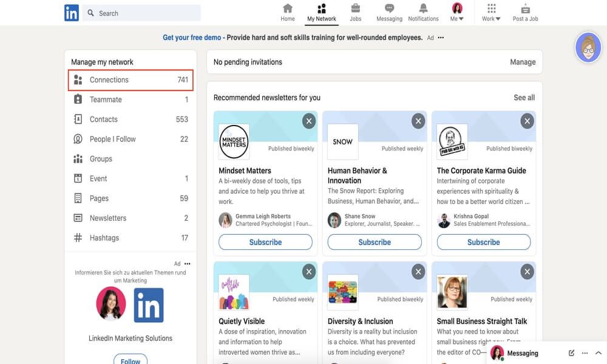
Task: Compose a new message via pencil icon
Action: pyautogui.click(x=571, y=353)
